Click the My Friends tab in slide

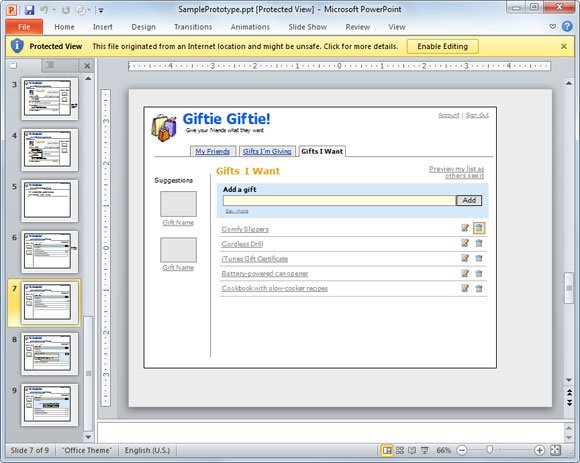pyautogui.click(x=213, y=151)
